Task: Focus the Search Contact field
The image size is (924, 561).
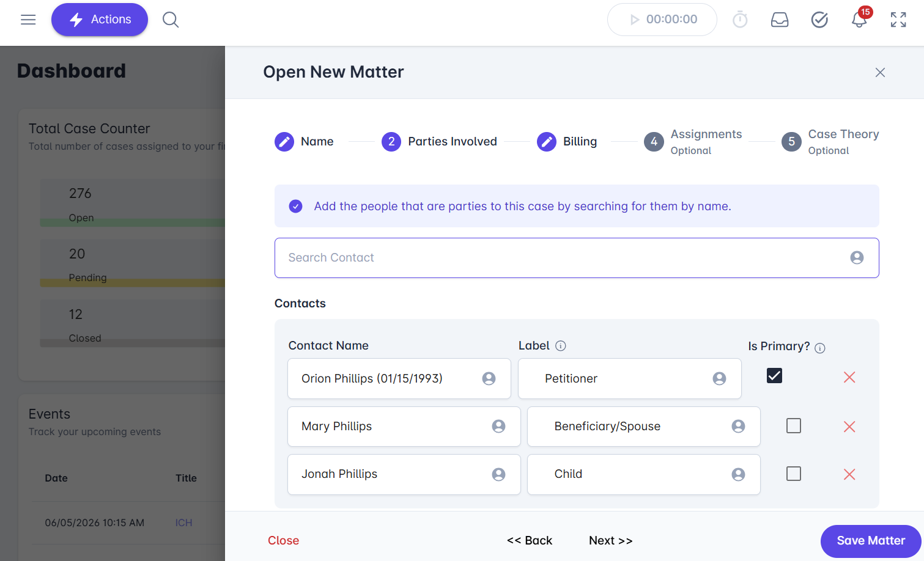Action: pyautogui.click(x=577, y=258)
